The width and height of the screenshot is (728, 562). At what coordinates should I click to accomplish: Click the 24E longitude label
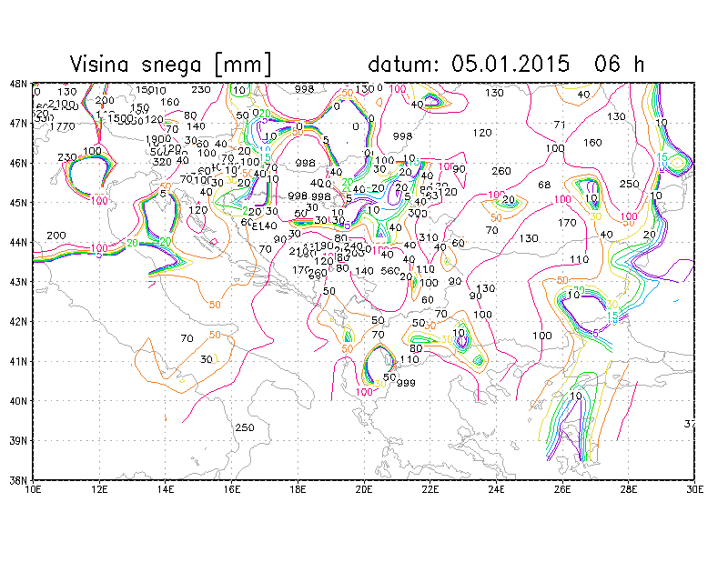pyautogui.click(x=496, y=489)
